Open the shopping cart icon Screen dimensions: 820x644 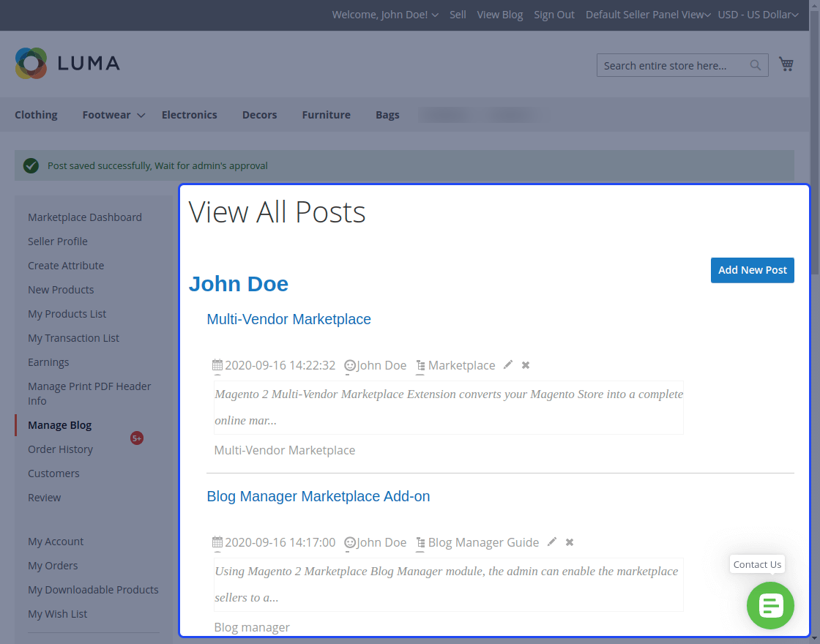click(x=786, y=64)
